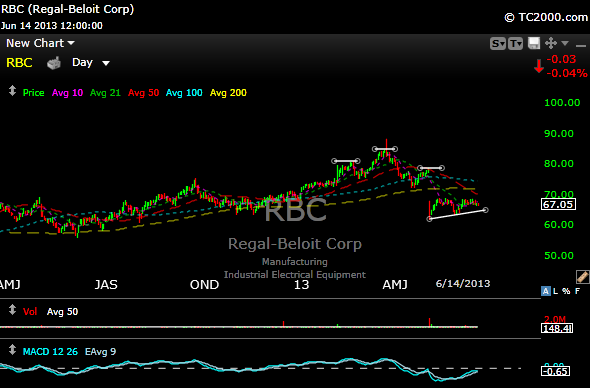Select the EAvg 9 signal label
Image resolution: width=590 pixels, height=388 pixels.
pyautogui.click(x=100, y=352)
